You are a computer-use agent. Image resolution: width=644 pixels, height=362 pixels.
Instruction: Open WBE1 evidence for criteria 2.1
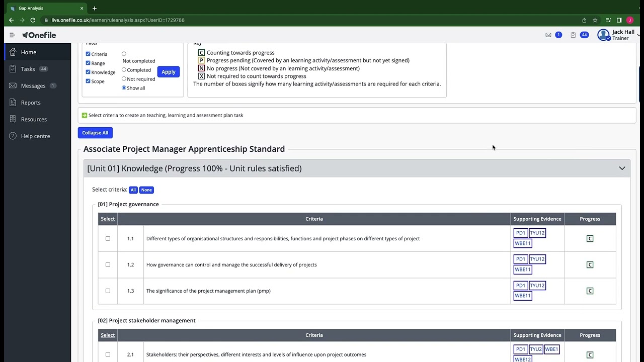pyautogui.click(x=552, y=349)
